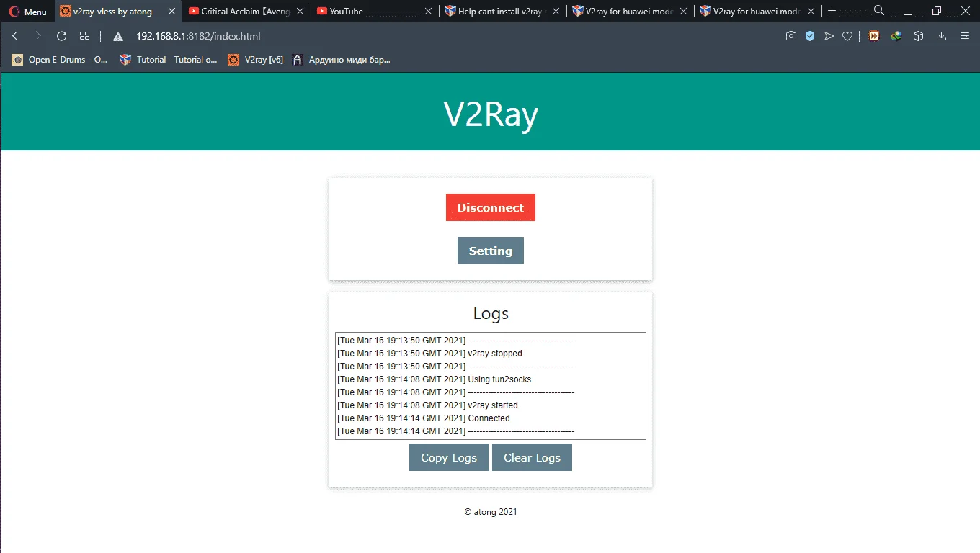
Task: Click the not-secure warning triangle icon
Action: click(x=118, y=37)
